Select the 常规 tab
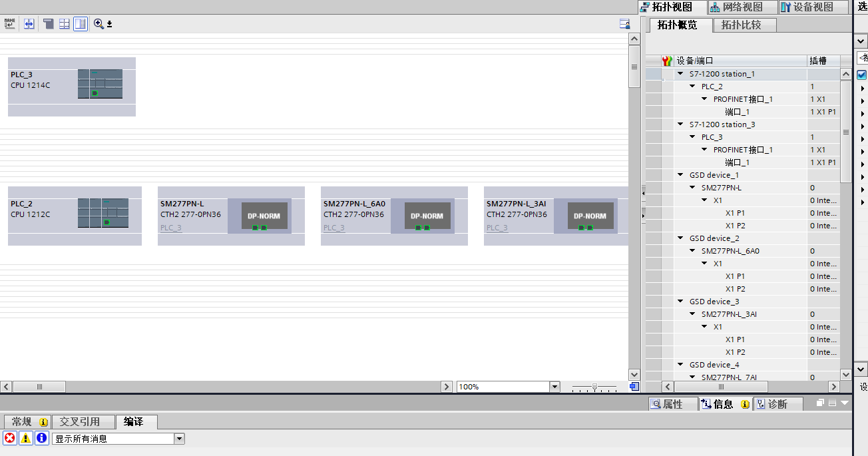Screen dimensions: 868x456 pos(27,421)
